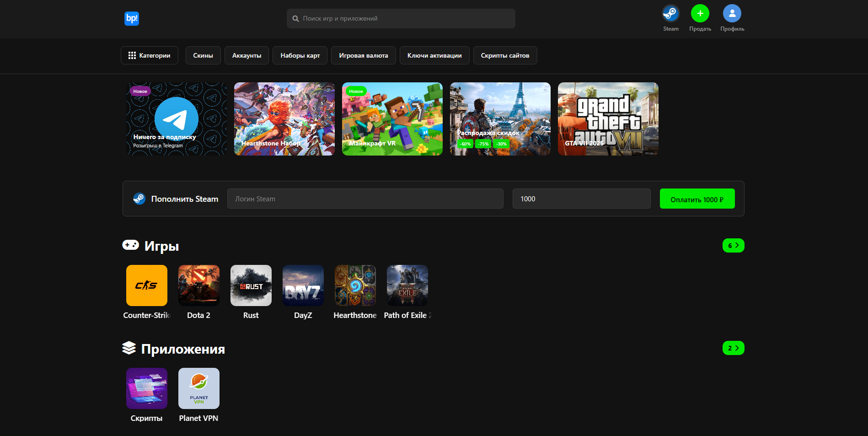Click the Логин Steam input field
Image resolution: width=868 pixels, height=436 pixels.
click(365, 199)
